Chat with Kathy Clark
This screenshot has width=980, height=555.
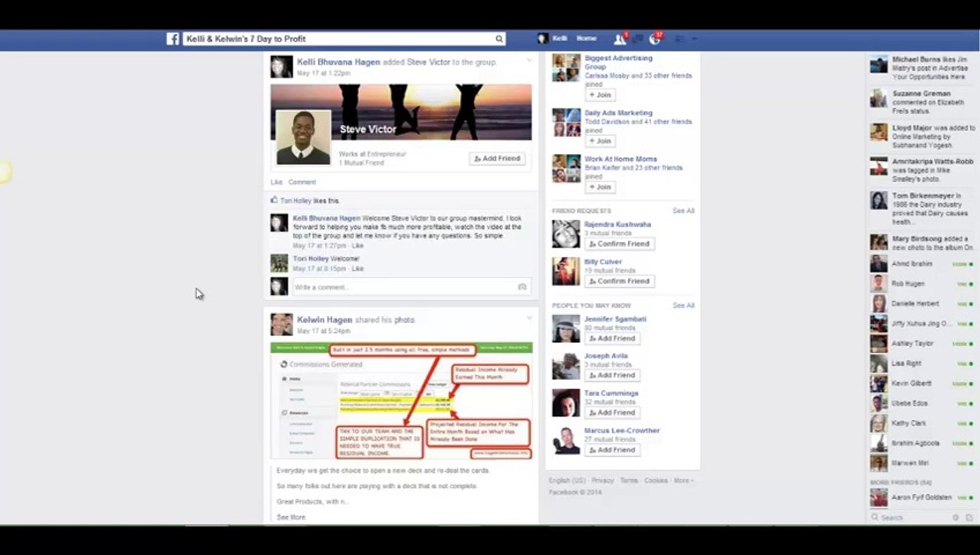coord(922,423)
